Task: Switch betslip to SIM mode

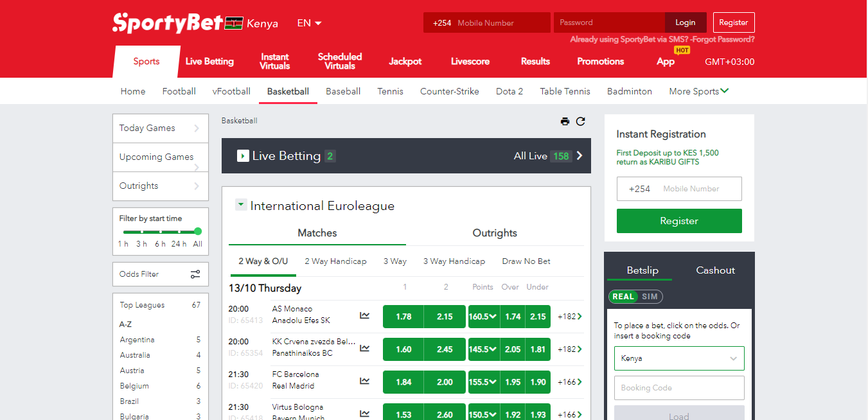Action: pos(650,297)
